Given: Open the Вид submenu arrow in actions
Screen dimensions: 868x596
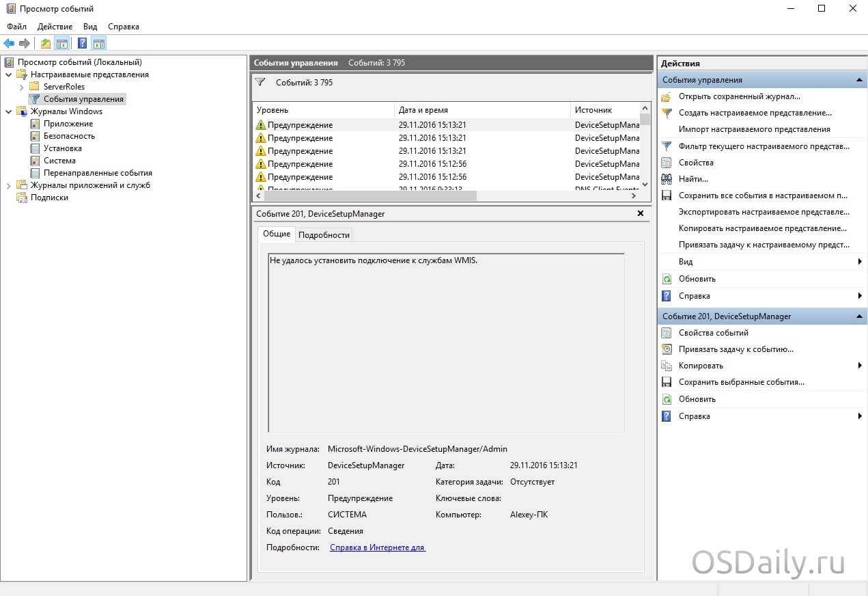Looking at the screenshot, I should point(860,262).
